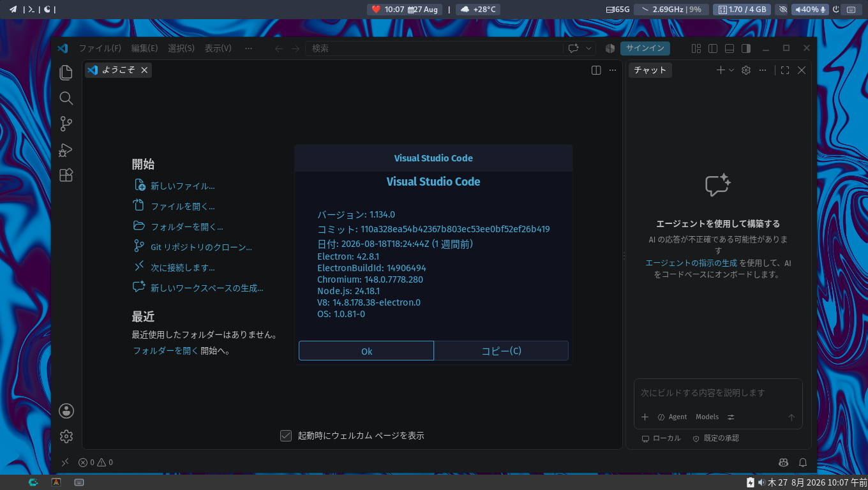Click the remote connection icon in status bar
This screenshot has width=868, height=490.
click(64, 463)
